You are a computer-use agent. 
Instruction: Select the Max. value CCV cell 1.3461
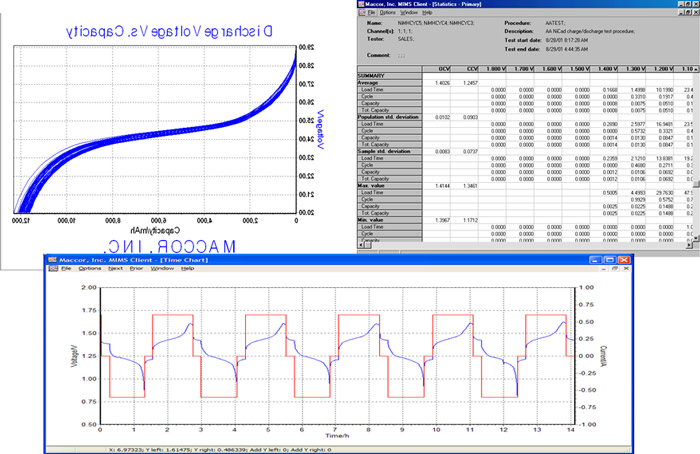coord(465,186)
